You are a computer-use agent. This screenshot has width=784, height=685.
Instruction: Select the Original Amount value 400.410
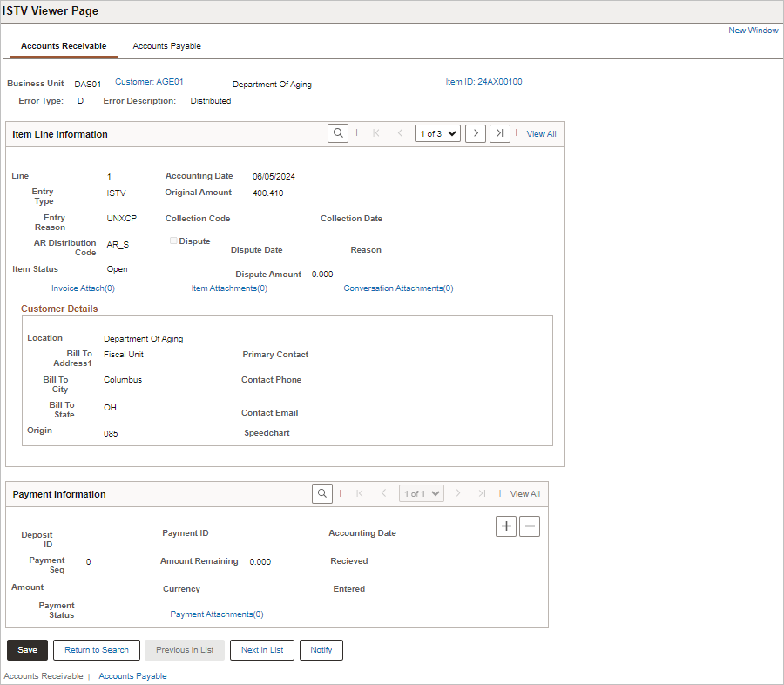(268, 193)
